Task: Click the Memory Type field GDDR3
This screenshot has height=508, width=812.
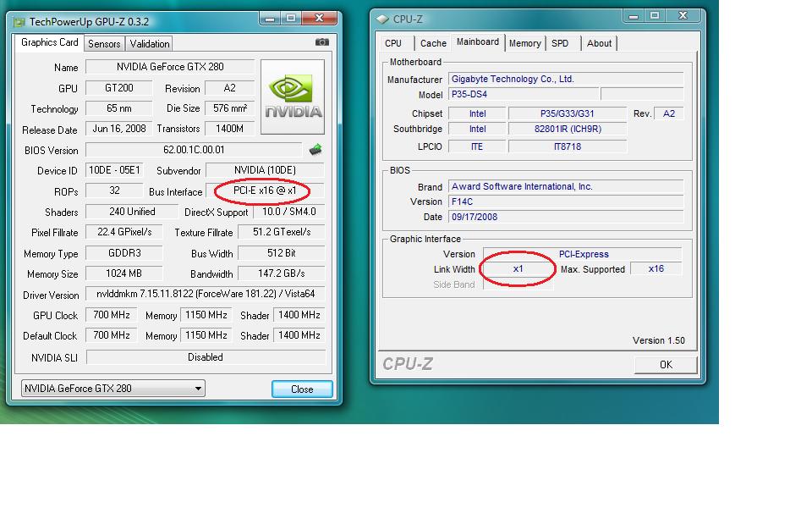Action: click(x=124, y=253)
